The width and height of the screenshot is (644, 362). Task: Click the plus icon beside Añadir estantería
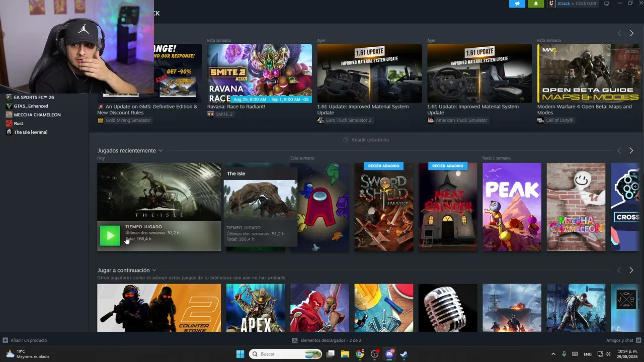(346, 140)
